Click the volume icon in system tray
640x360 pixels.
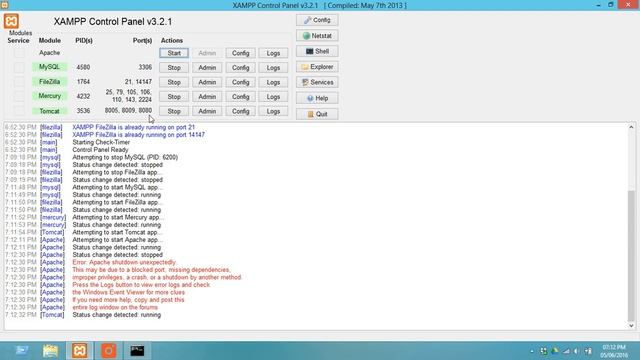576,351
